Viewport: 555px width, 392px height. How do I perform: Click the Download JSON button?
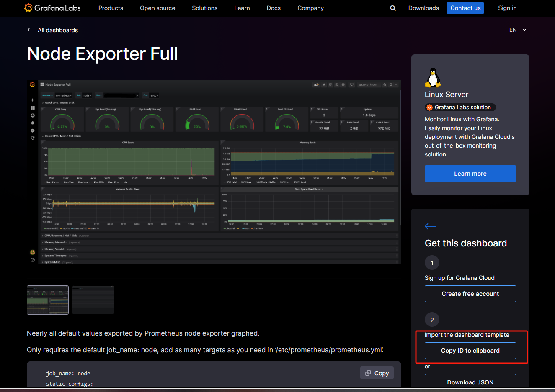pos(470,382)
